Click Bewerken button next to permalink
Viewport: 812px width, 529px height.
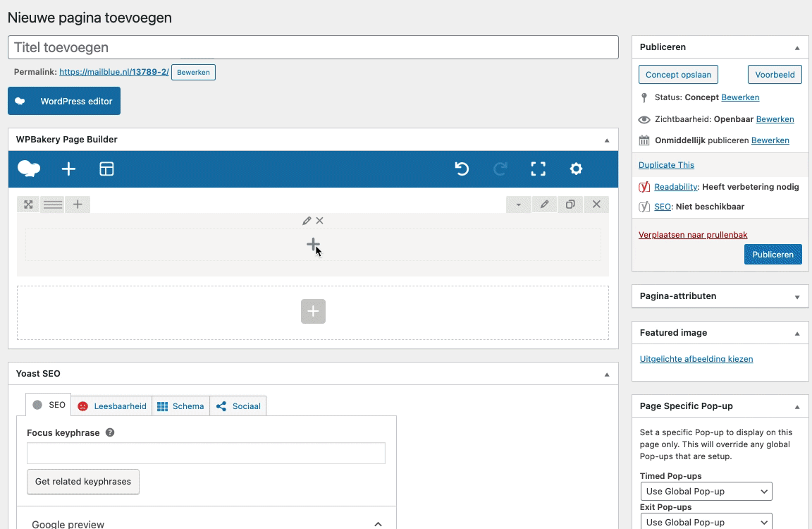click(x=193, y=72)
